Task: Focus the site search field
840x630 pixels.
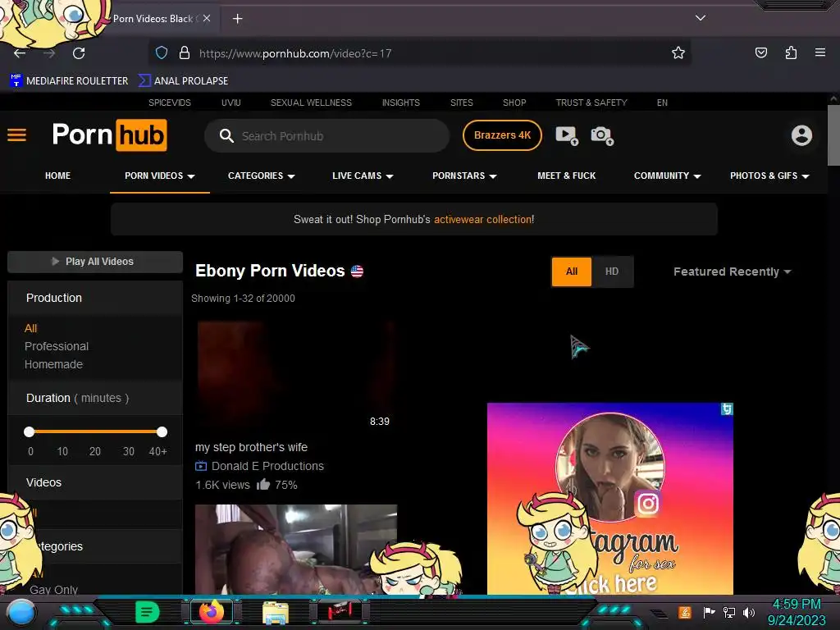Action: [326, 136]
